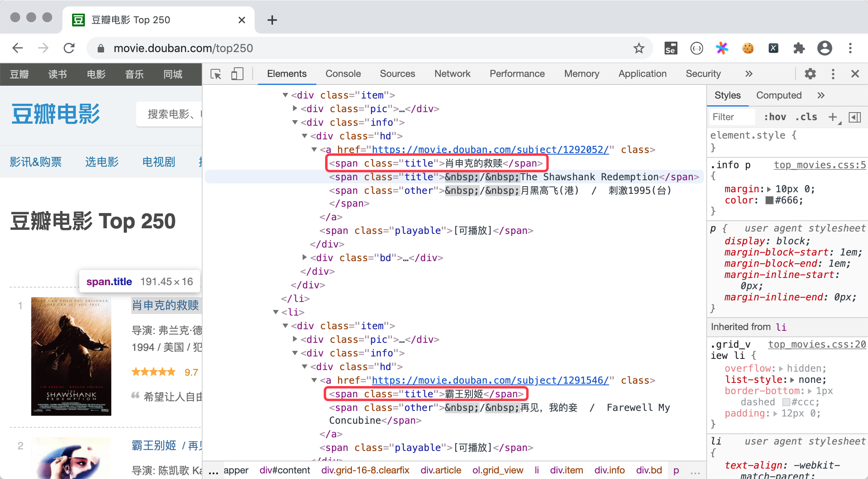Open the top_movies.css:5 stylesheet link
Screen dimensions: 868x479
(819, 165)
